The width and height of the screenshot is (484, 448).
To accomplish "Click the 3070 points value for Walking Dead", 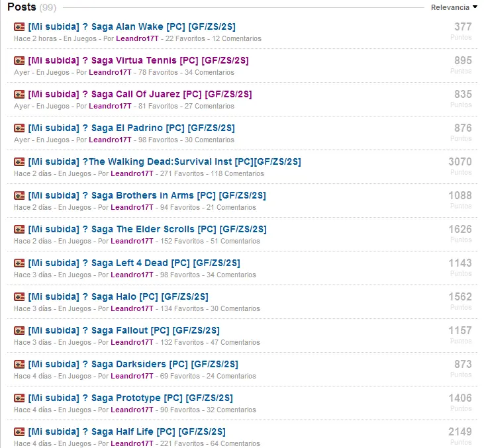I will coord(460,161).
